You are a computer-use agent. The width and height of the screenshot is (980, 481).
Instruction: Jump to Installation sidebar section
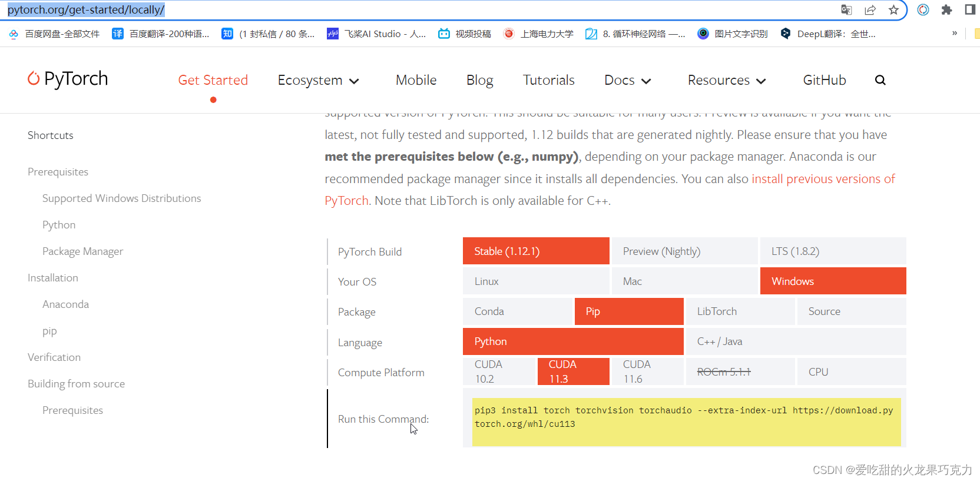click(53, 278)
